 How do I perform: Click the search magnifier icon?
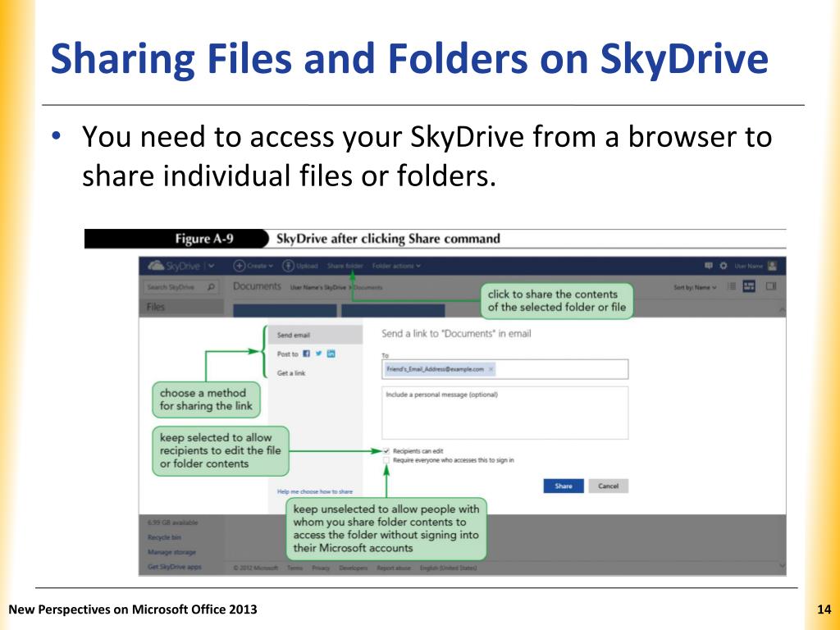(211, 287)
